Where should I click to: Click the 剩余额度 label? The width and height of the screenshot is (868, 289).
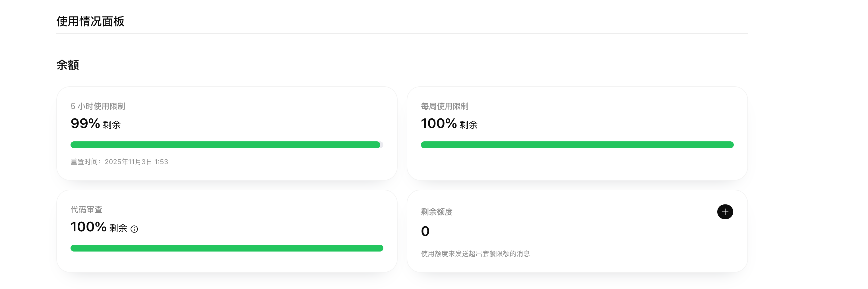pos(436,212)
